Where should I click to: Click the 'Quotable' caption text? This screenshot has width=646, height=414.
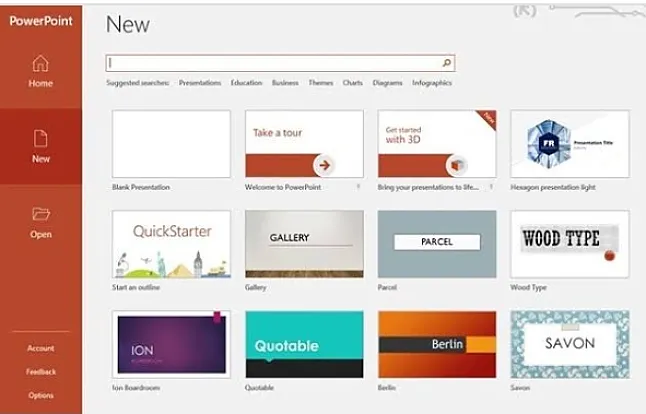tap(259, 388)
